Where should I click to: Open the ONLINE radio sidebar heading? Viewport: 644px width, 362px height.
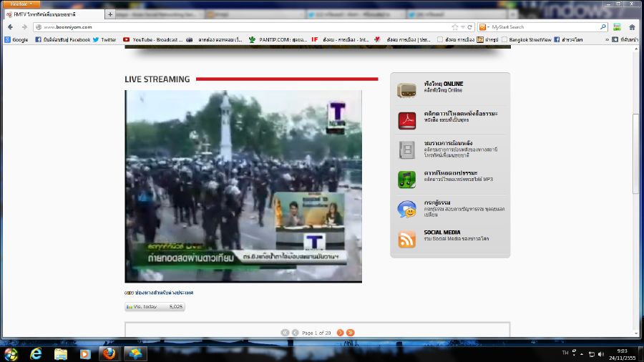click(x=444, y=84)
